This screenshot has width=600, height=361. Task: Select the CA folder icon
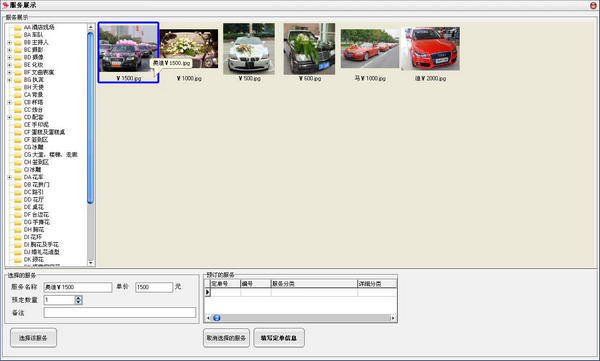[18, 95]
